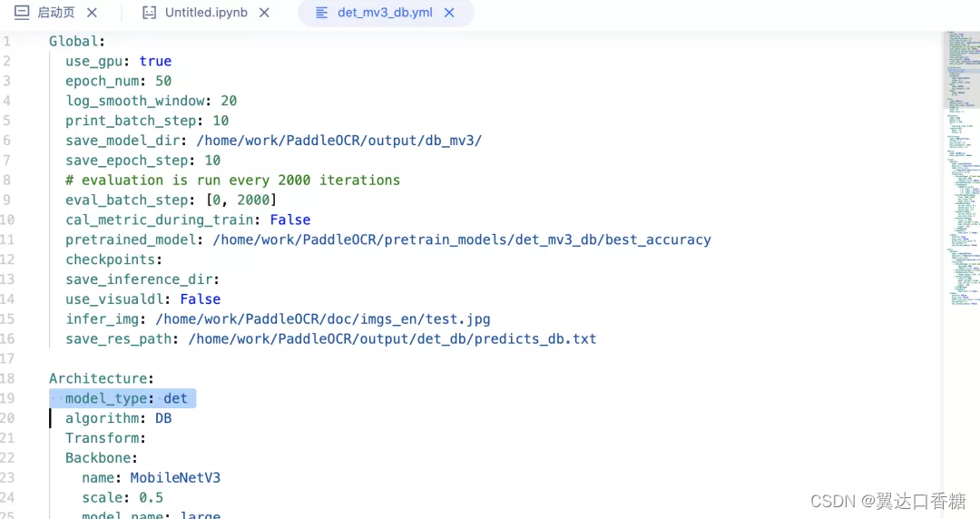The width and height of the screenshot is (980, 519).
Task: Click the False value of cal_metric_during_train
Action: [x=290, y=220]
